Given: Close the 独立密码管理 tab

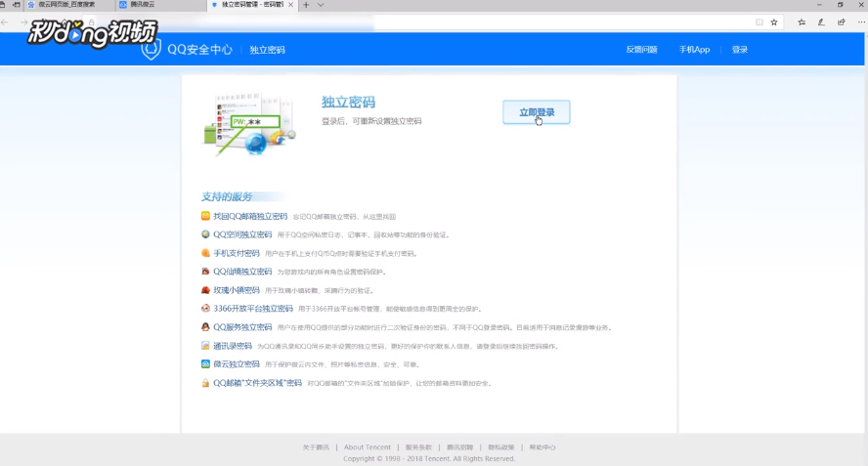Looking at the screenshot, I should pyautogui.click(x=290, y=5).
